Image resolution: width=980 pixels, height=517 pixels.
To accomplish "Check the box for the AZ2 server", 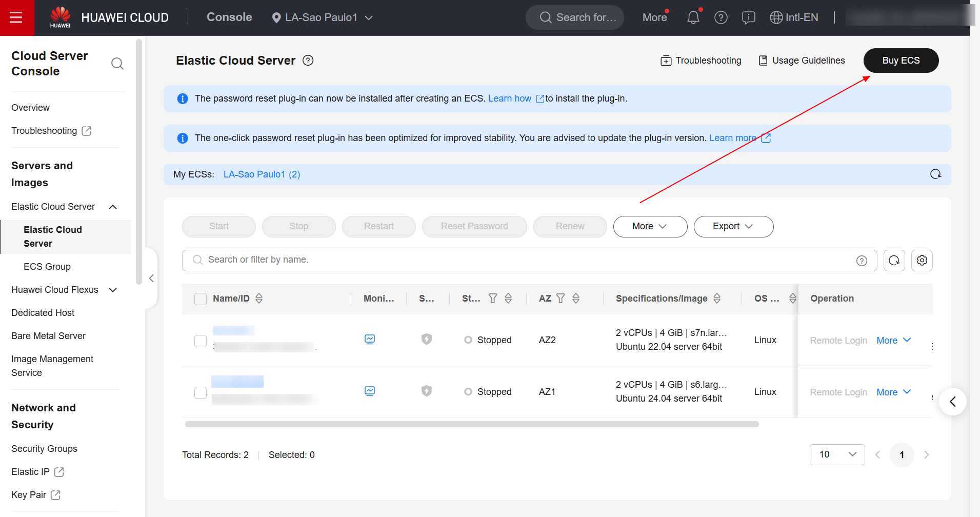I will 201,341.
